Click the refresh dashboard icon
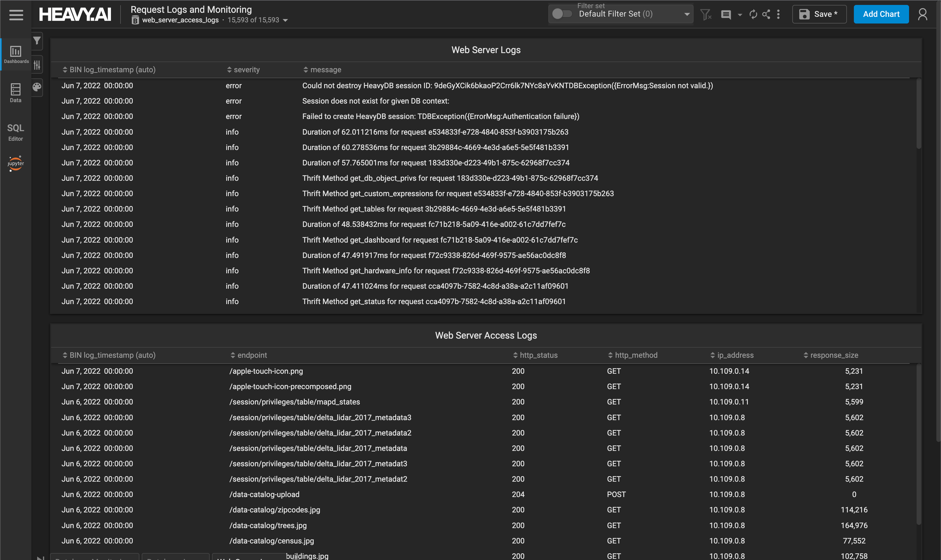The height and width of the screenshot is (560, 941). click(753, 14)
